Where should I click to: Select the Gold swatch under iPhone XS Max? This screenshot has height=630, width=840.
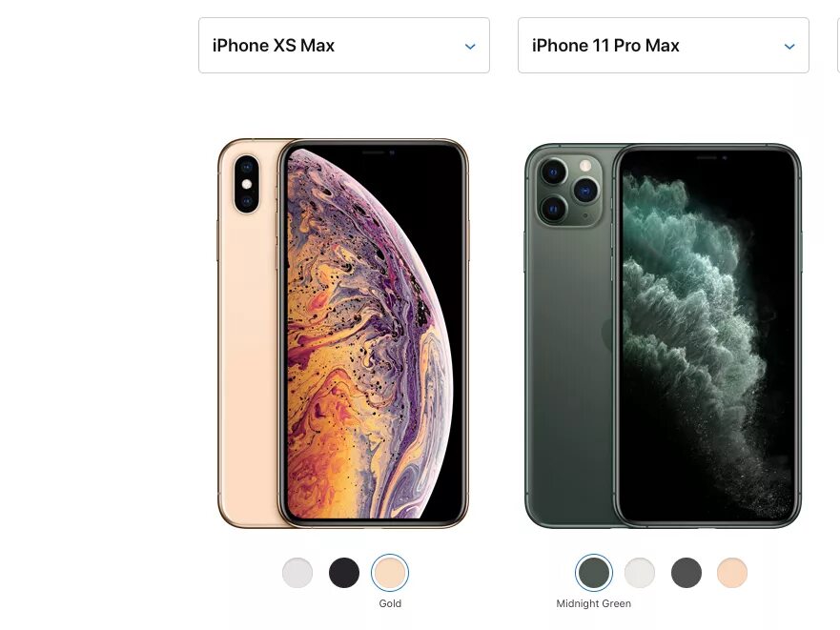click(390, 573)
